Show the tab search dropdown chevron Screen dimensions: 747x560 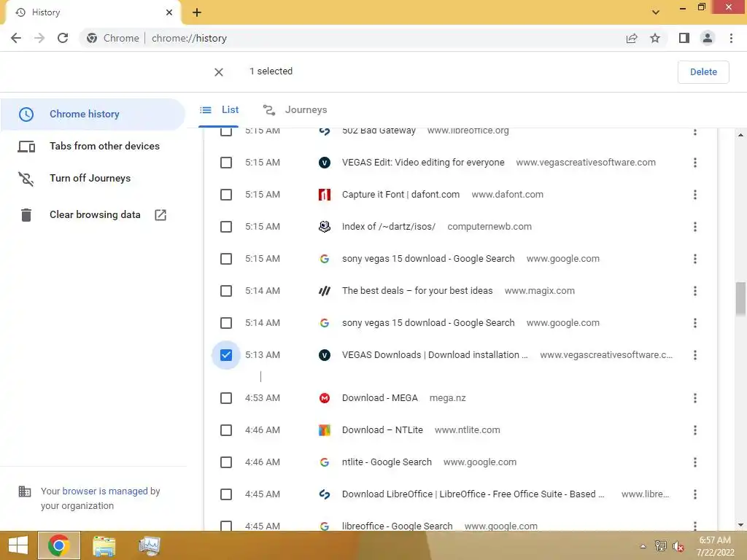coord(656,12)
